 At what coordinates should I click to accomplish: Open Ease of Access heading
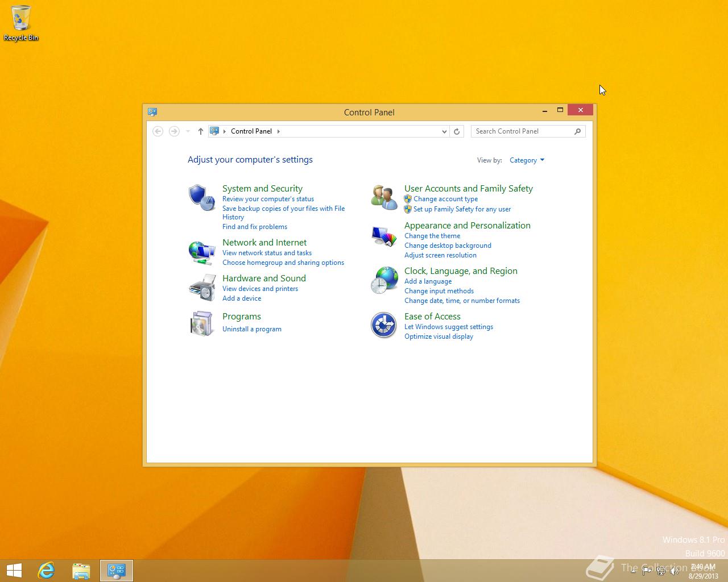[432, 317]
